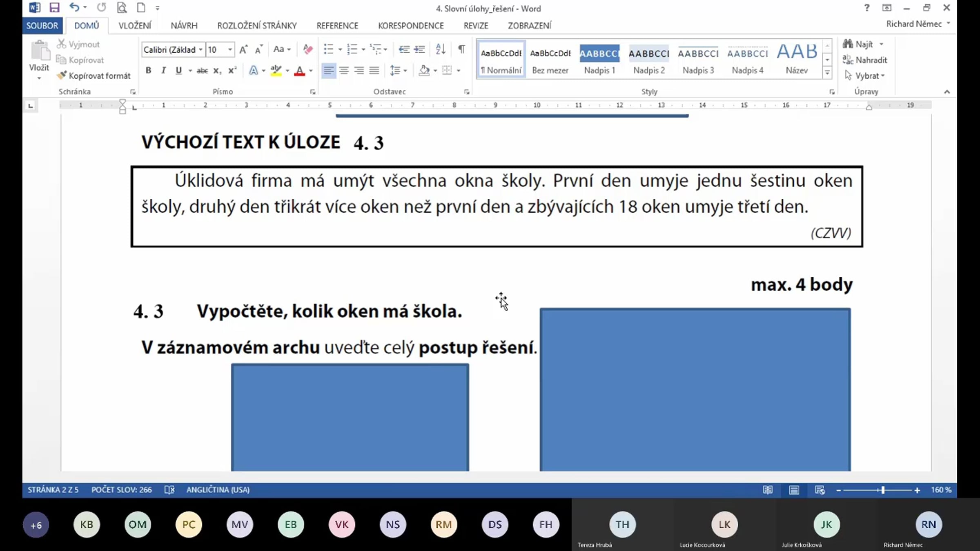Switch to Read Mode view

[768, 490]
